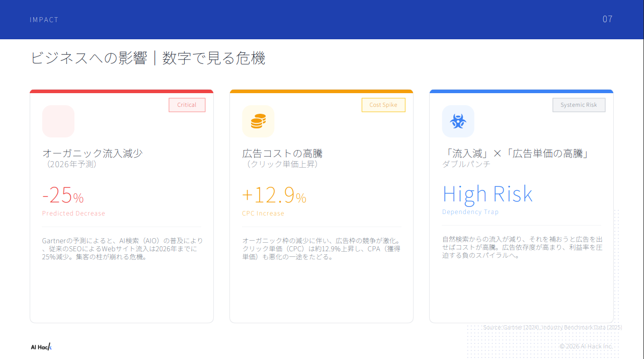Viewport: 644px width, 359px height.
Task: Click the blue accent bar atop the third card
Action: click(521, 91)
